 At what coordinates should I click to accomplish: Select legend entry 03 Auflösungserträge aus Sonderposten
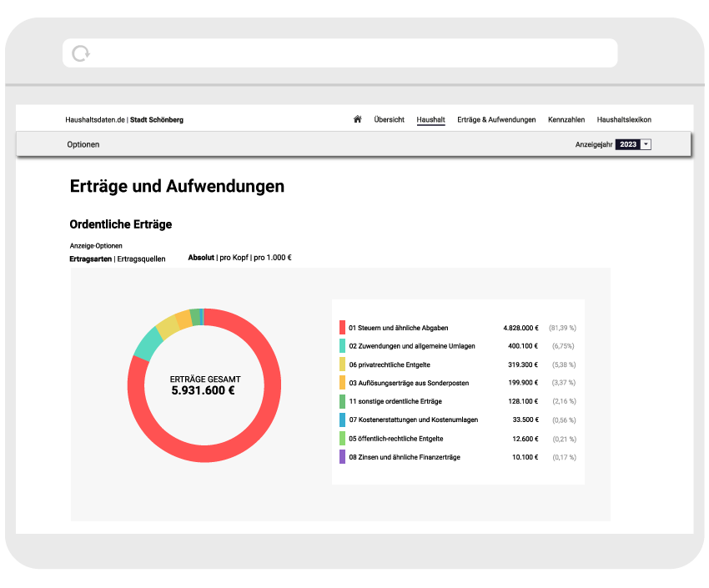point(409,384)
